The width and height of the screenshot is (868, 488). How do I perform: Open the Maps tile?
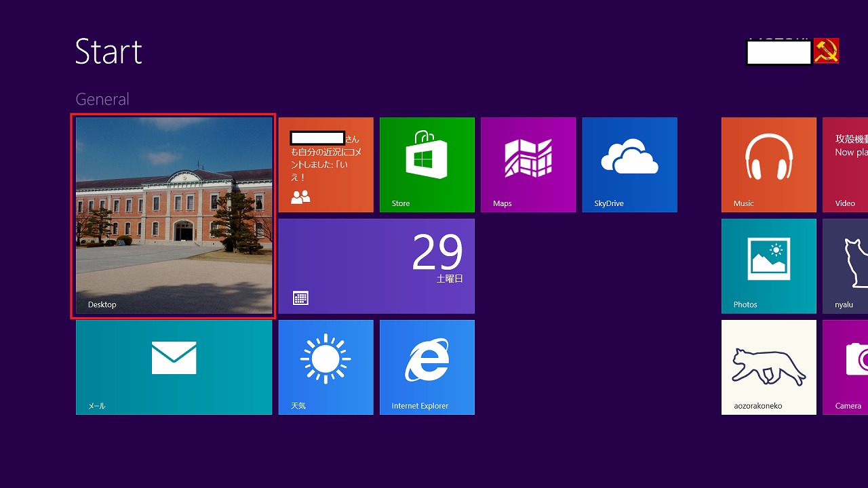tap(528, 165)
